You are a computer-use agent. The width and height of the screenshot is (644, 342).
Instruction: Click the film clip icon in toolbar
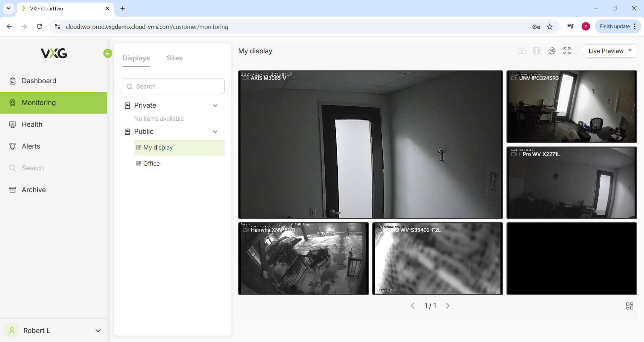[x=537, y=51]
